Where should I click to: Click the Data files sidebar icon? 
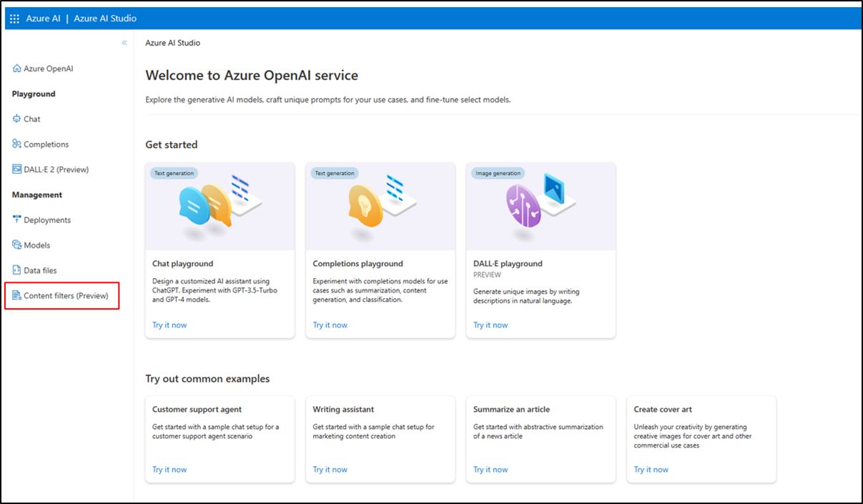click(x=16, y=270)
